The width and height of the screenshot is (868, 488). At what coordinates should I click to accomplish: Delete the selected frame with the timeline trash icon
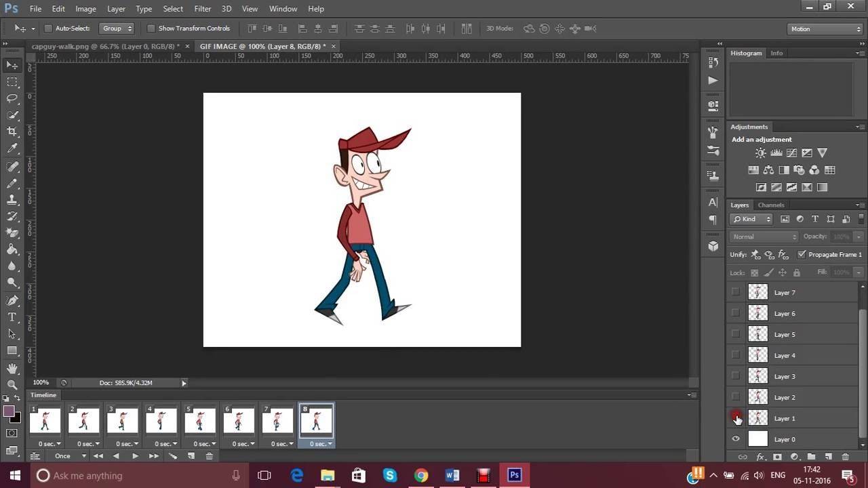click(209, 456)
